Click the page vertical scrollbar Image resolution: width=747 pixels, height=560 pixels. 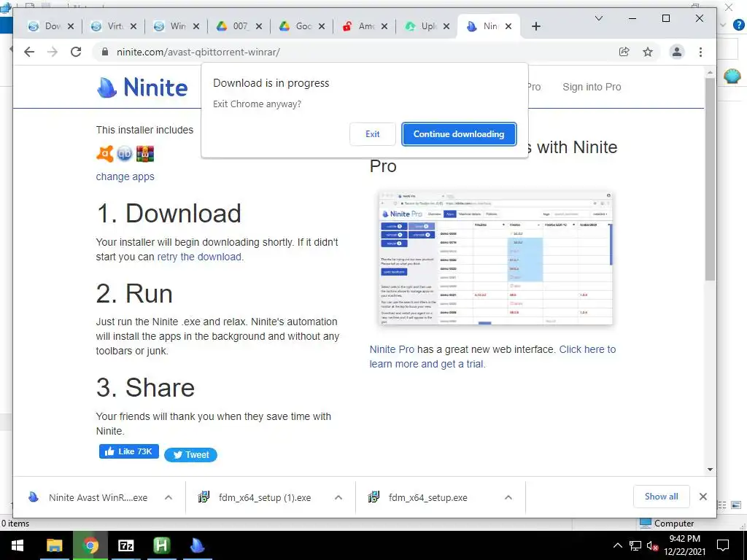click(710, 179)
